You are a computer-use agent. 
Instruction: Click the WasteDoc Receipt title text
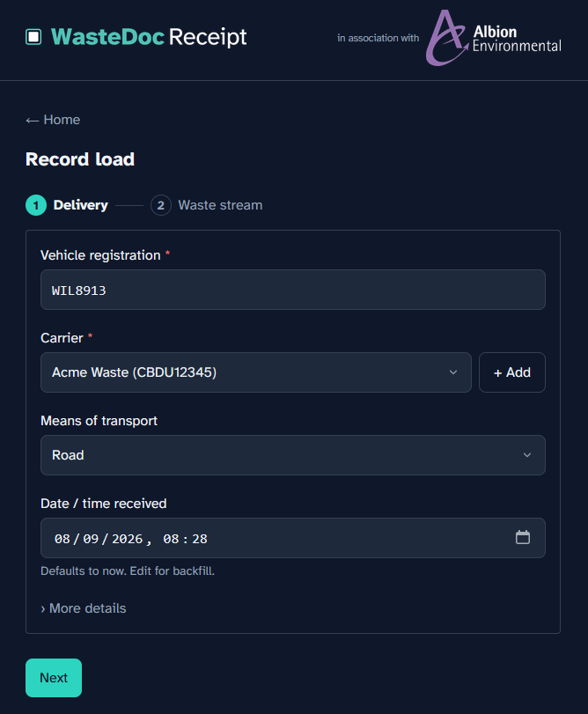[x=149, y=37]
